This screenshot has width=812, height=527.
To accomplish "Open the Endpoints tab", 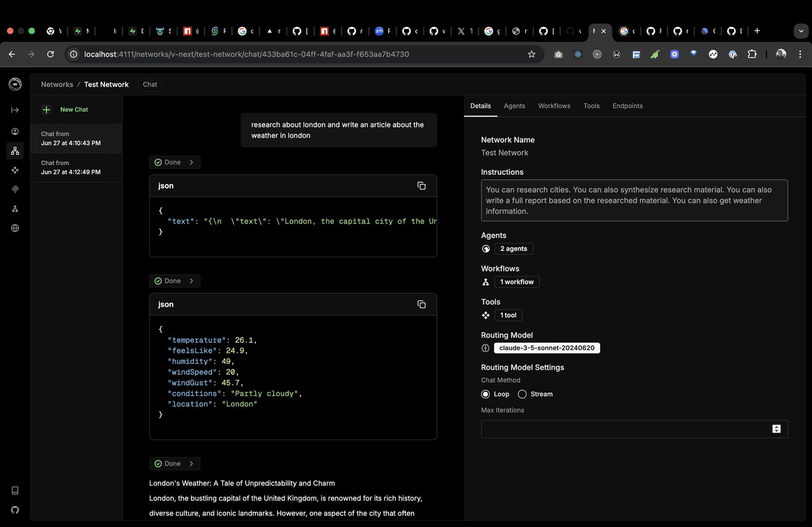I will point(628,106).
